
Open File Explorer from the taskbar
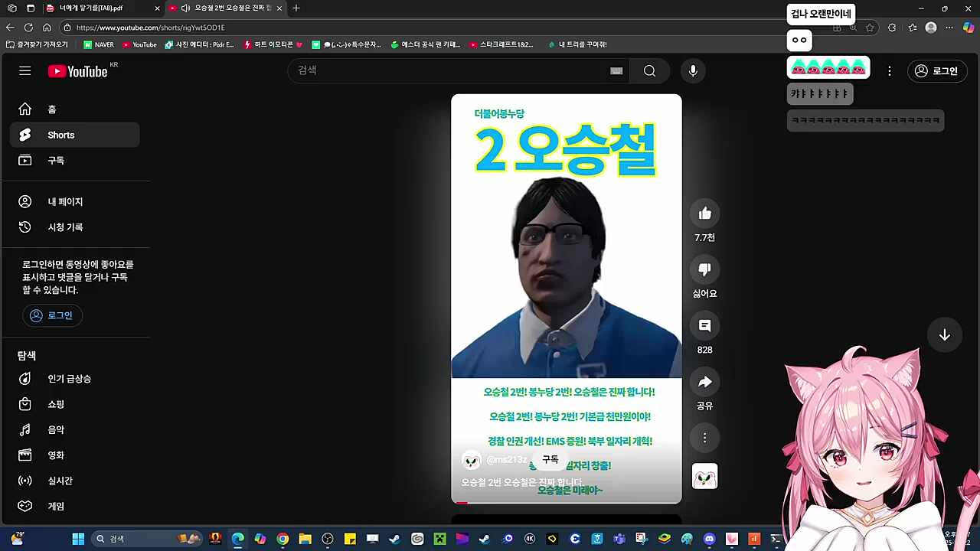coord(305,539)
